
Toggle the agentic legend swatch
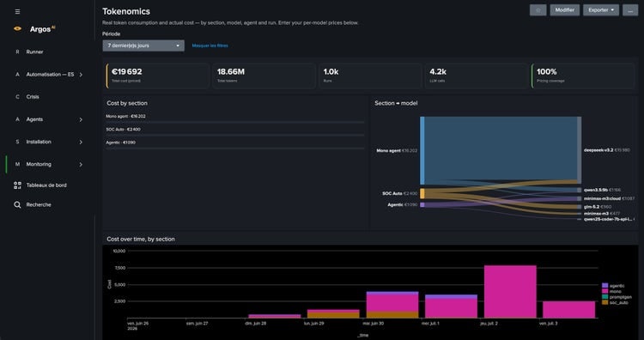click(605, 285)
